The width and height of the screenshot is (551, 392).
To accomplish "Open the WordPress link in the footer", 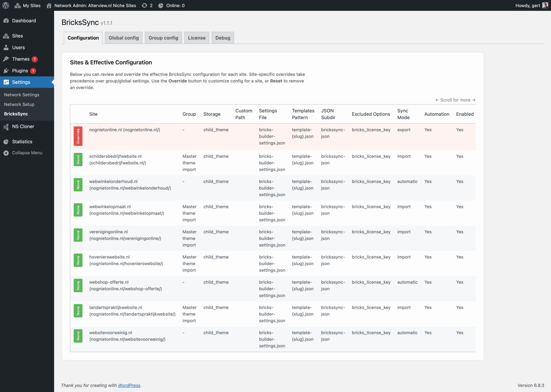I will [129, 385].
